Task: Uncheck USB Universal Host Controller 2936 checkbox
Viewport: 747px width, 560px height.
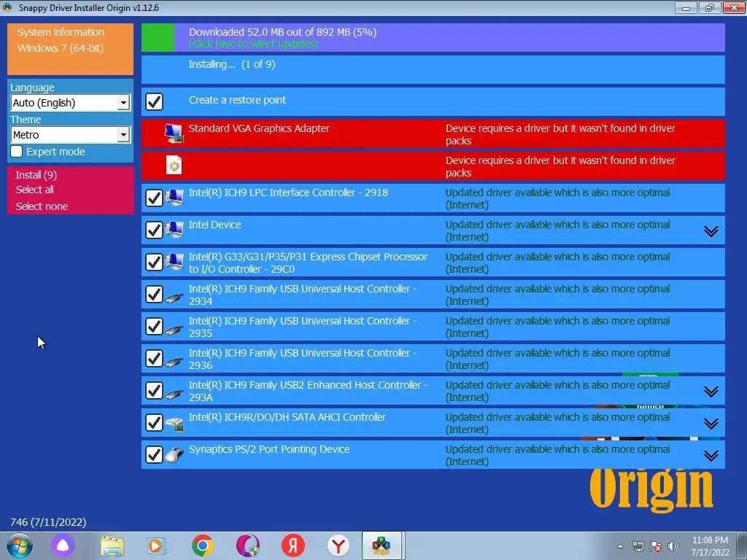Action: tap(154, 358)
